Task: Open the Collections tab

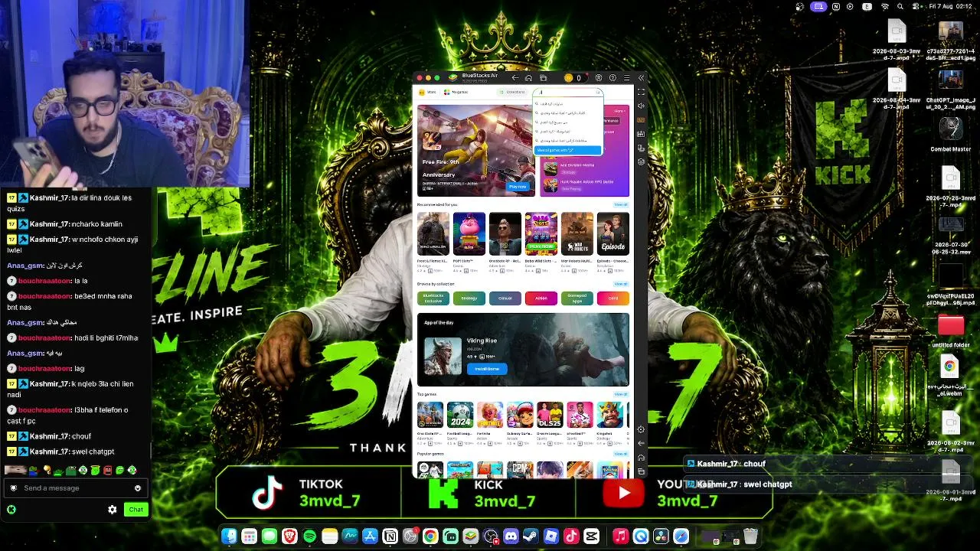Action: pos(512,92)
